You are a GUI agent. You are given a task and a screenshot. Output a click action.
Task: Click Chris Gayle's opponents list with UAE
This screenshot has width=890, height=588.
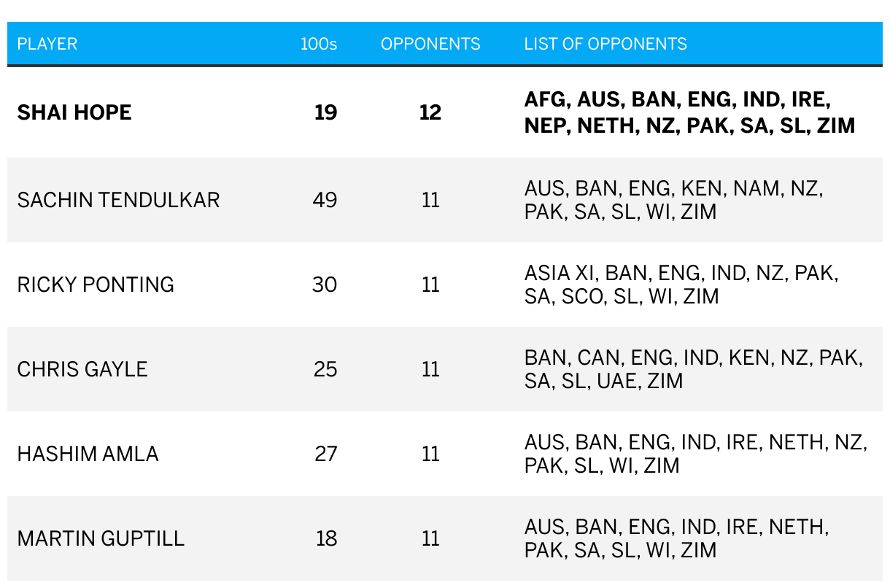coord(693,369)
